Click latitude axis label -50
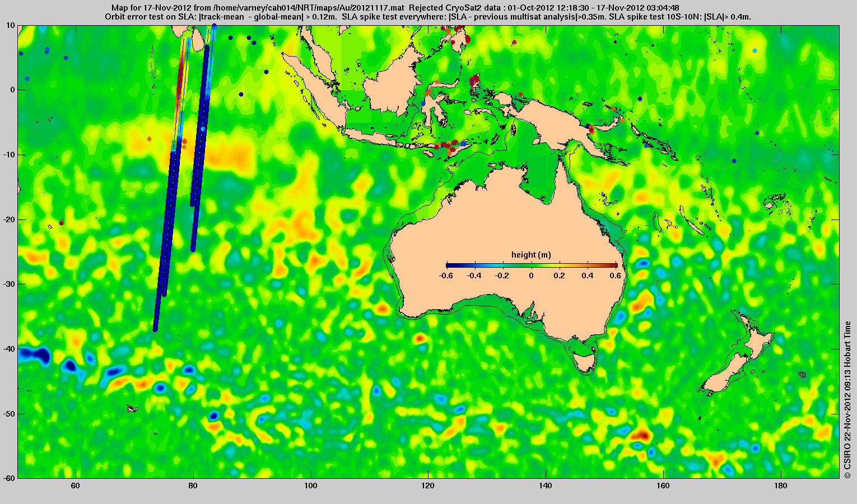This screenshot has height=504, width=857. [10, 414]
